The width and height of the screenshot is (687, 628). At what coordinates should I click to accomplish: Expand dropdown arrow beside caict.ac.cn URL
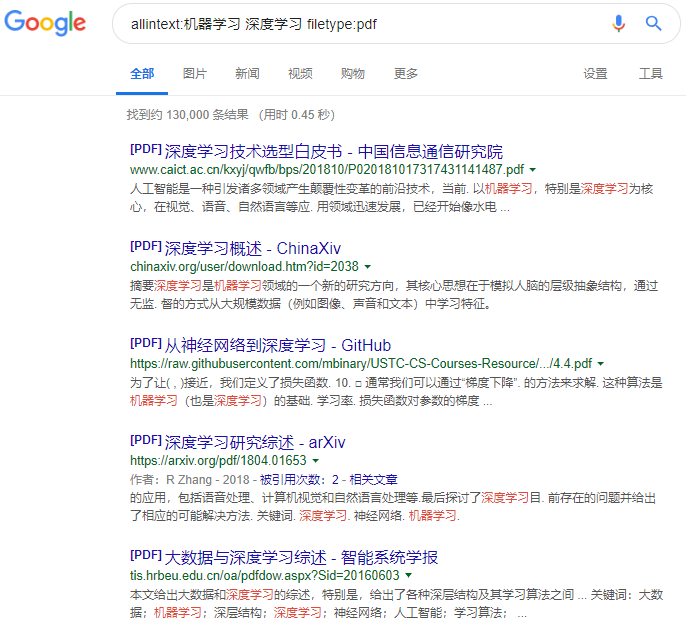[x=533, y=170]
